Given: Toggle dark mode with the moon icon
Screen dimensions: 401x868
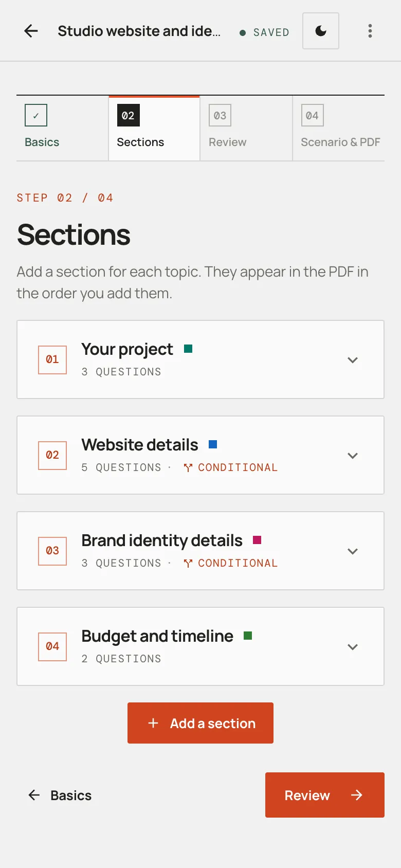Looking at the screenshot, I should click(321, 31).
